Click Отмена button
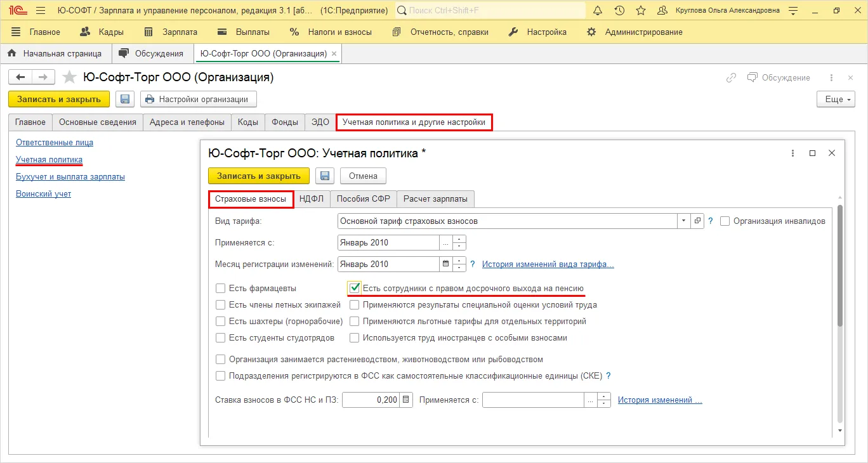 tap(363, 176)
